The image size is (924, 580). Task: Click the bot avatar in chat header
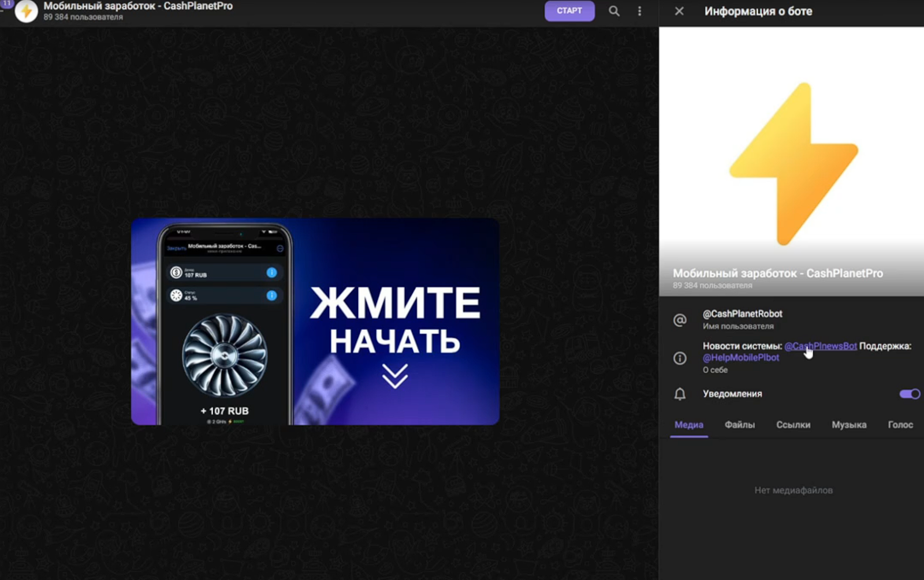[x=26, y=11]
